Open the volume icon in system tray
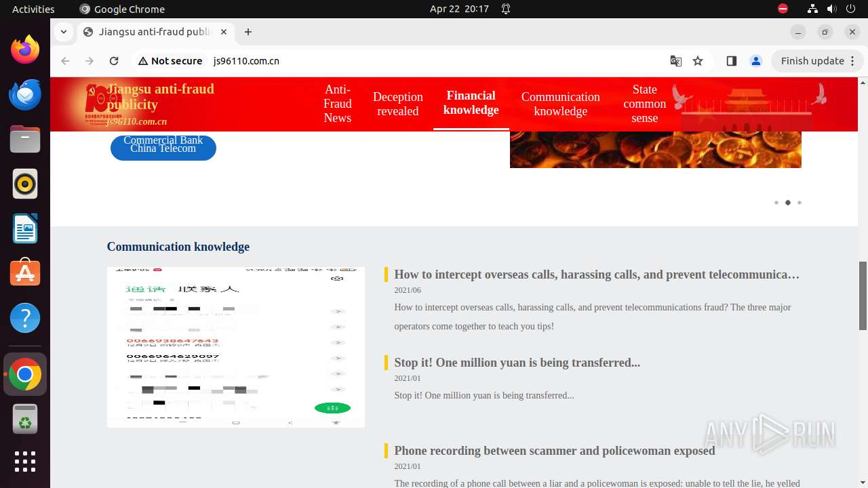This screenshot has width=868, height=488. click(x=832, y=9)
